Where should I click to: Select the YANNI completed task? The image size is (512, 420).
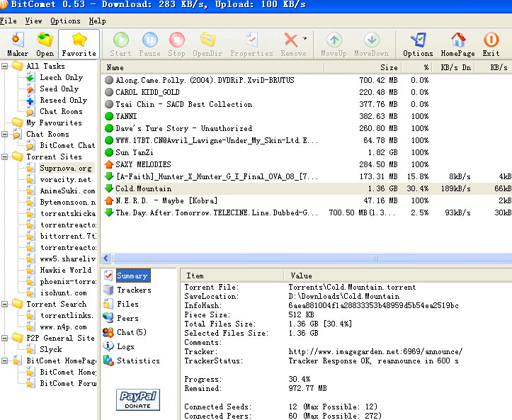tap(307, 116)
